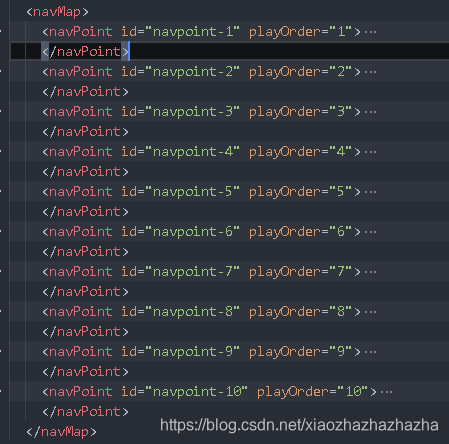Image resolution: width=449 pixels, height=444 pixels.
Task: Click the closing </navMap> tag
Action: pyautogui.click(x=62, y=432)
